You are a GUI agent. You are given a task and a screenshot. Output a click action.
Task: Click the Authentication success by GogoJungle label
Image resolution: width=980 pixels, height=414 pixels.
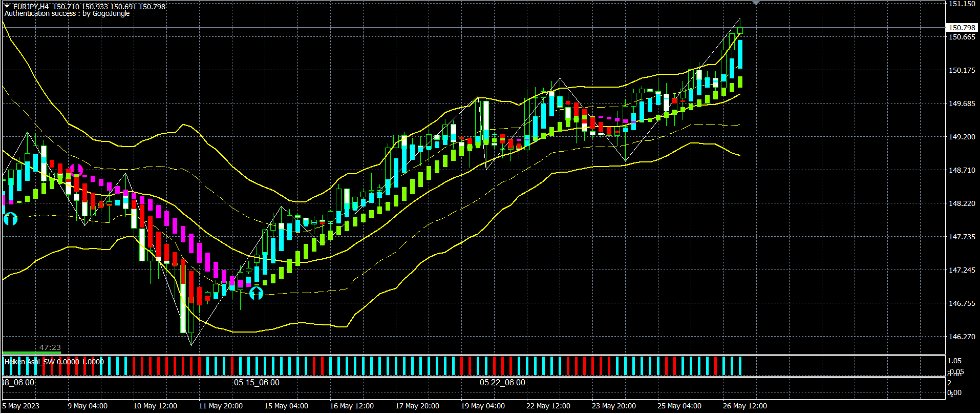[67, 14]
